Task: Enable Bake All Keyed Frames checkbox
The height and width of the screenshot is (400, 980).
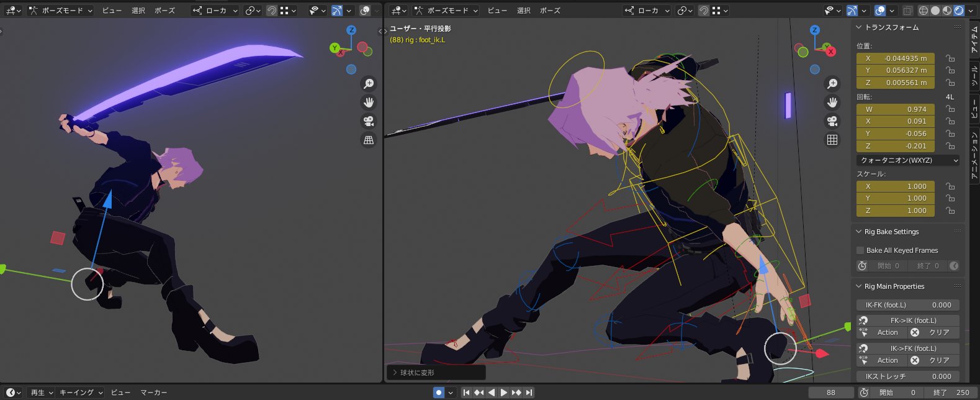Action: tap(860, 250)
